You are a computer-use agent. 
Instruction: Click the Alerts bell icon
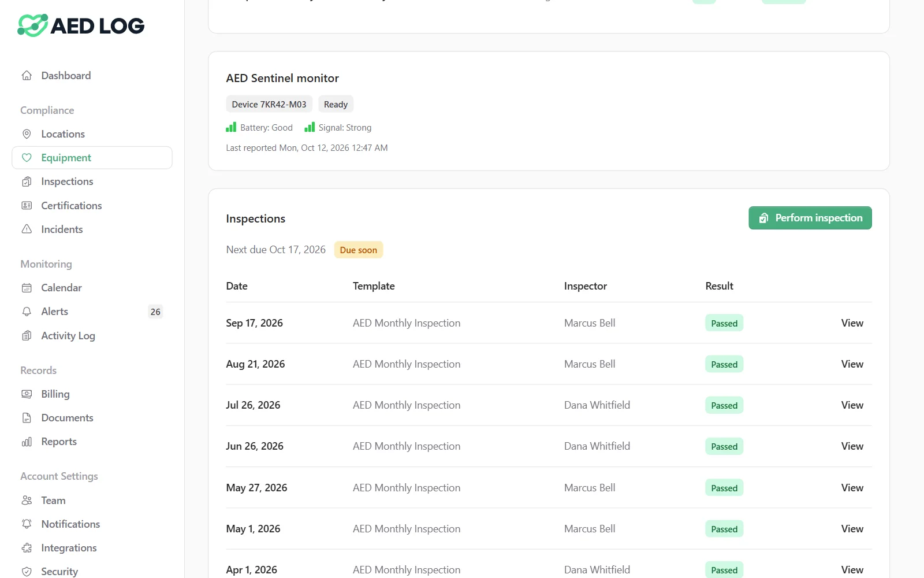point(27,312)
